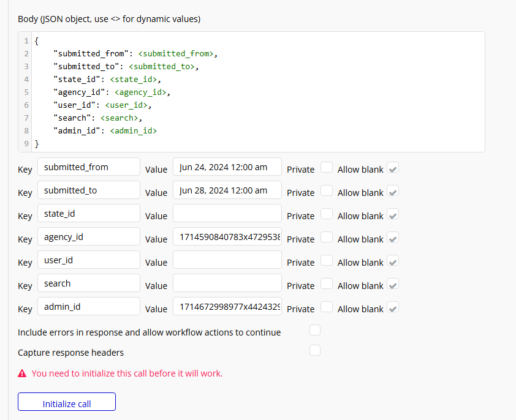Screen dimensions: 516x420
Task: Uncheck Allow blank for state_id
Action: pos(393,214)
